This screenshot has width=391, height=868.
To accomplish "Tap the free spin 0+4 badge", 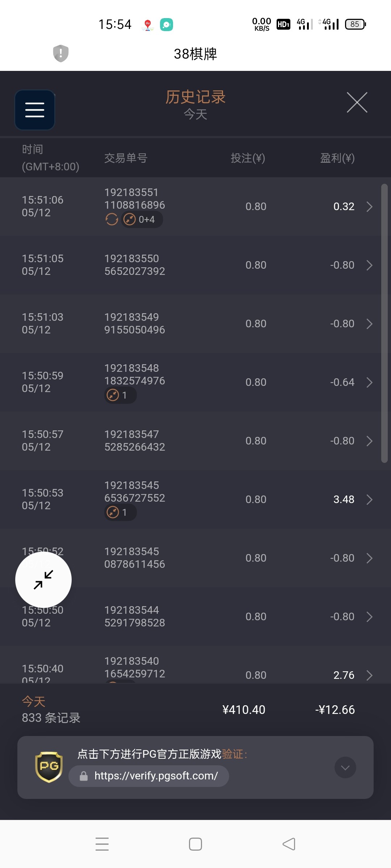I will (x=142, y=220).
